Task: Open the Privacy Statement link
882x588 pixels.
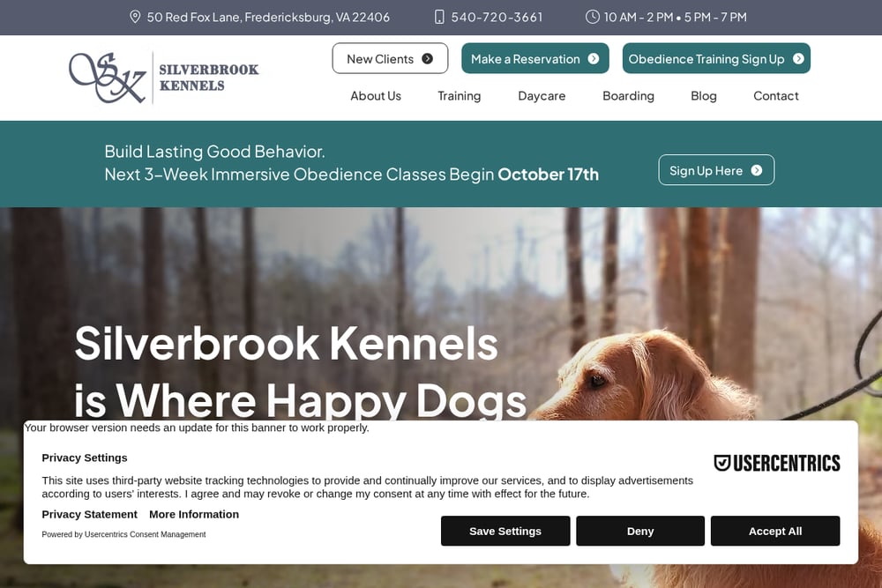Action: click(89, 514)
